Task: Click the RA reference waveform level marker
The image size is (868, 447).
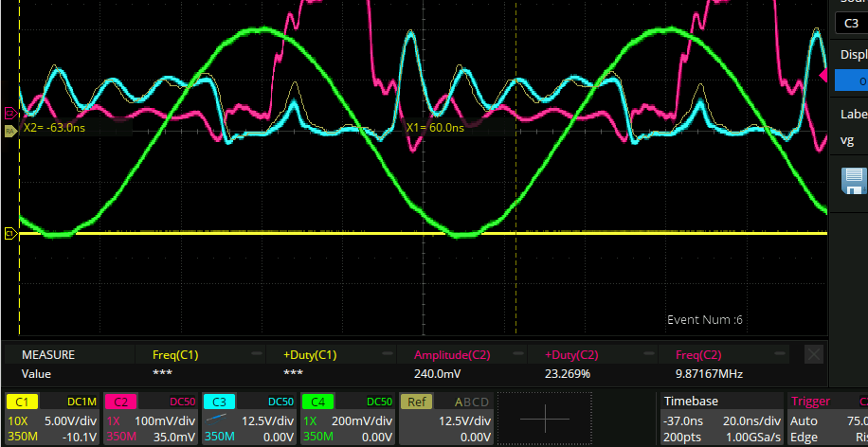Action: (x=10, y=132)
